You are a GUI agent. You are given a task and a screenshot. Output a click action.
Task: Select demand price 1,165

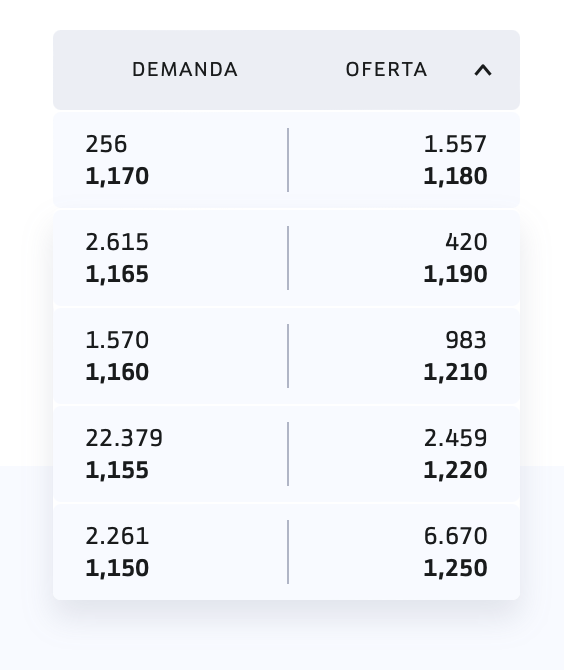[x=117, y=274]
